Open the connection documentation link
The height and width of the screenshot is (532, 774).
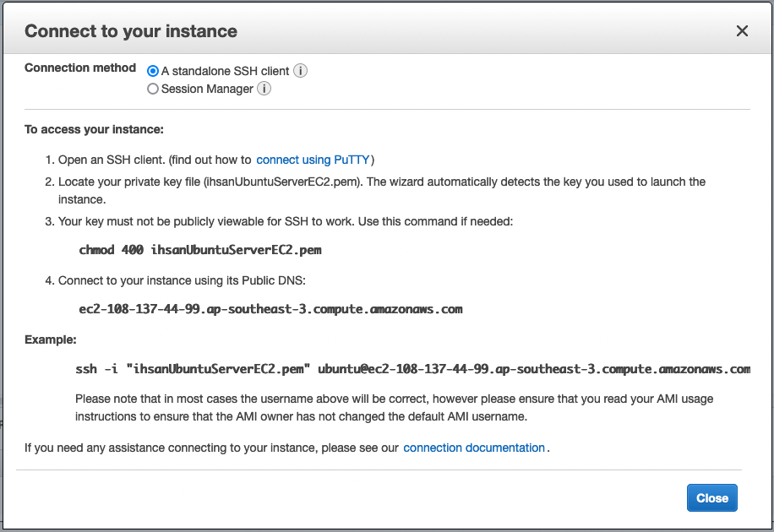pos(474,448)
